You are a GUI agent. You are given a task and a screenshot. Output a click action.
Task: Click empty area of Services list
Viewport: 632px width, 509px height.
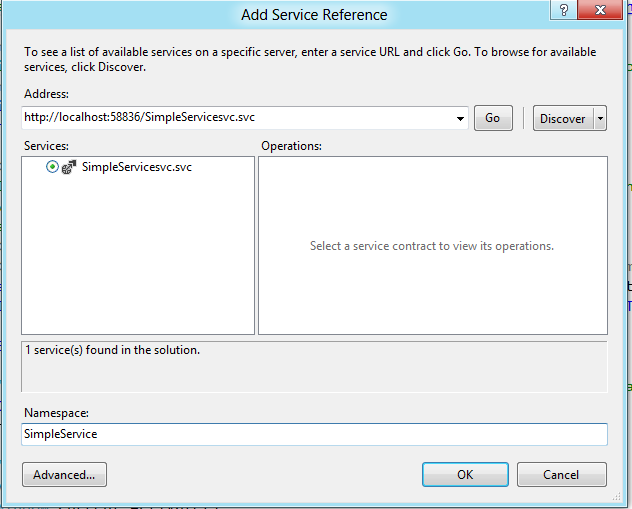(x=137, y=260)
